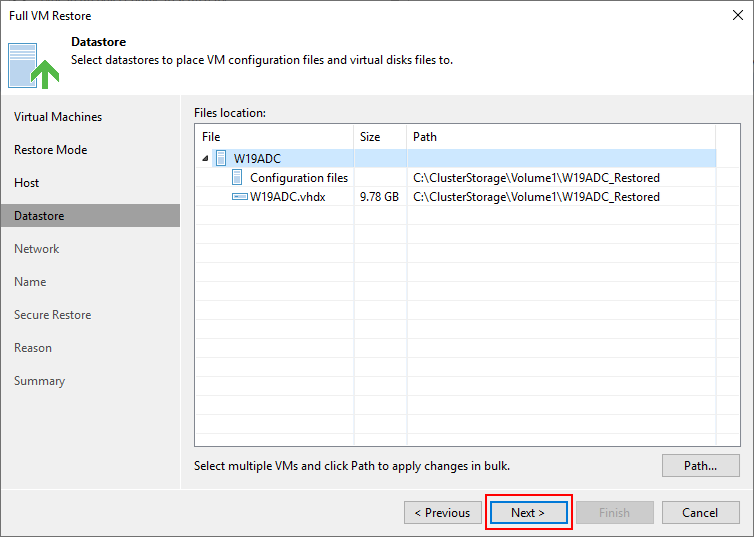
Task: Collapse the W19ADC tree node
Action: click(205, 158)
